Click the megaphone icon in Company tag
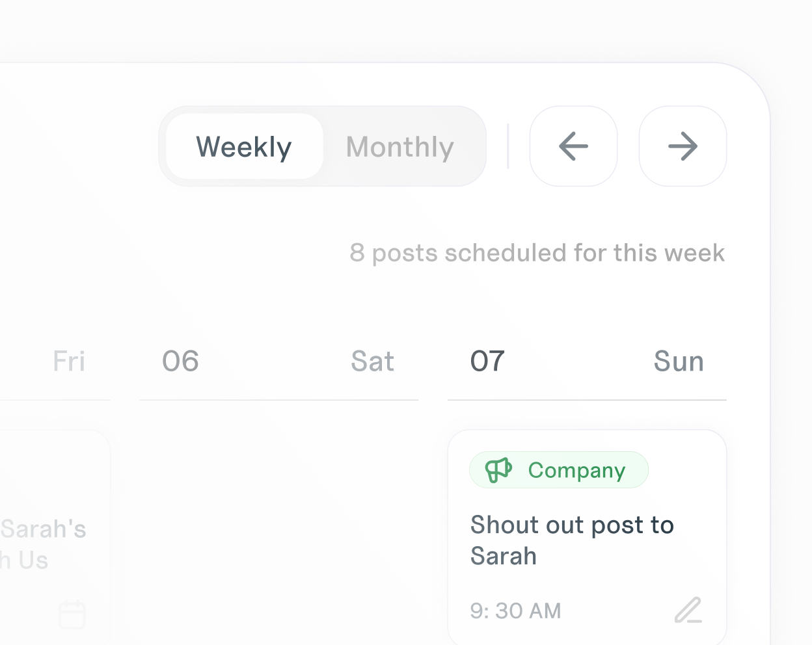This screenshot has width=812, height=645. coord(498,469)
